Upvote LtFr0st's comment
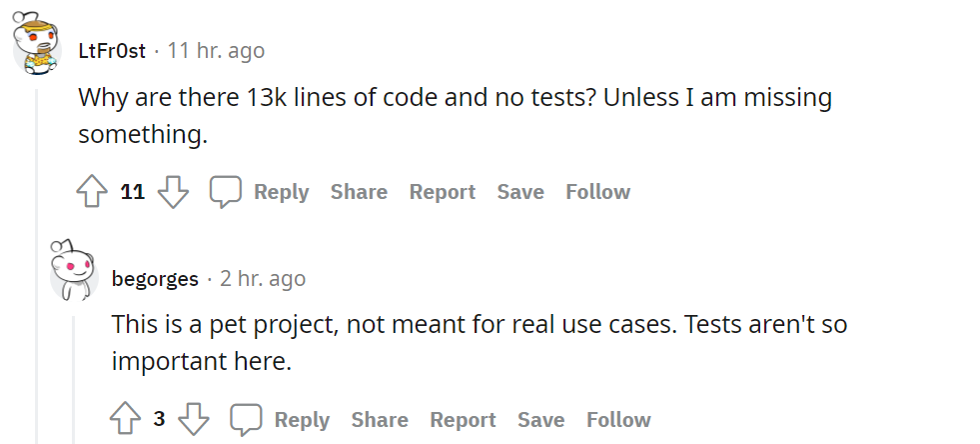980x444 pixels. (x=92, y=192)
